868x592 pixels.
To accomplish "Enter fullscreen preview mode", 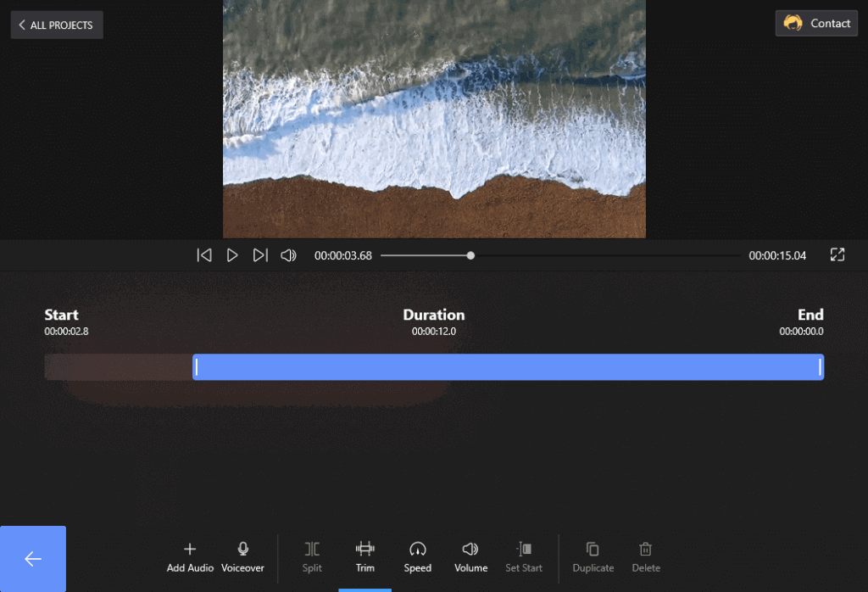I will tap(837, 254).
